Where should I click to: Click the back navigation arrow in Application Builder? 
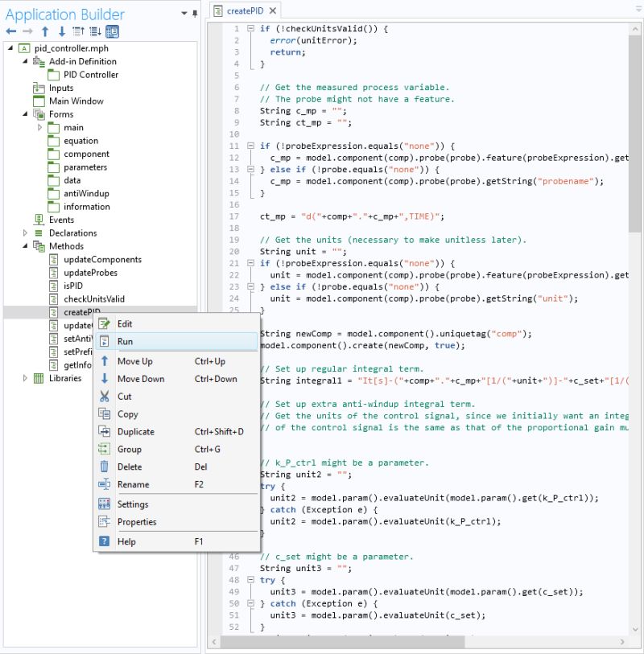coord(11,32)
